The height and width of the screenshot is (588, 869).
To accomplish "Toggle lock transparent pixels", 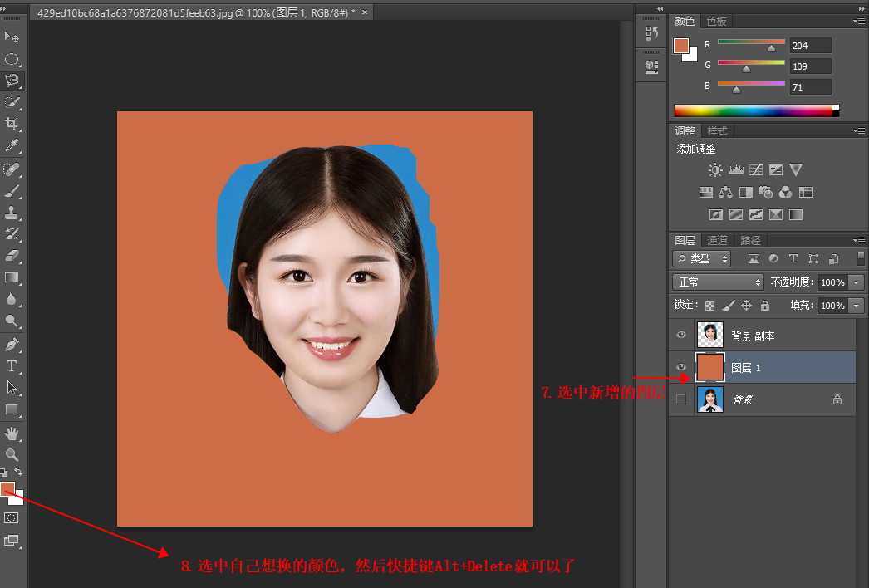I will tap(709, 306).
